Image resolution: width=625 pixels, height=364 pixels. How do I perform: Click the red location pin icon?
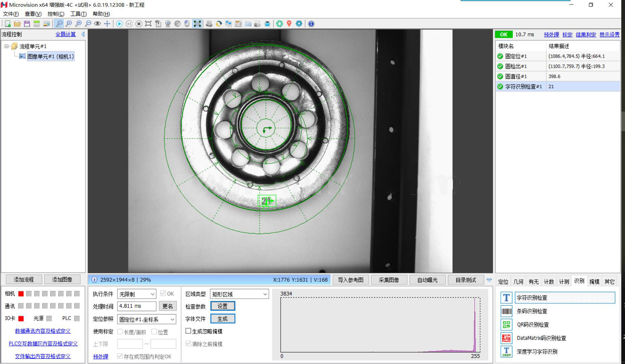pyautogui.click(x=289, y=24)
